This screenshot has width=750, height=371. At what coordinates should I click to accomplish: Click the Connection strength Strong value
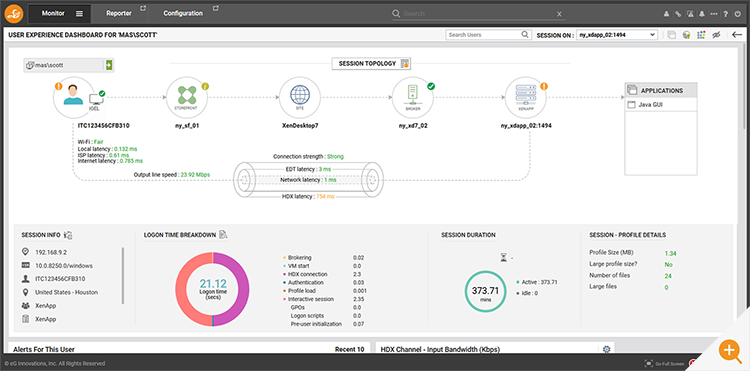(x=335, y=156)
